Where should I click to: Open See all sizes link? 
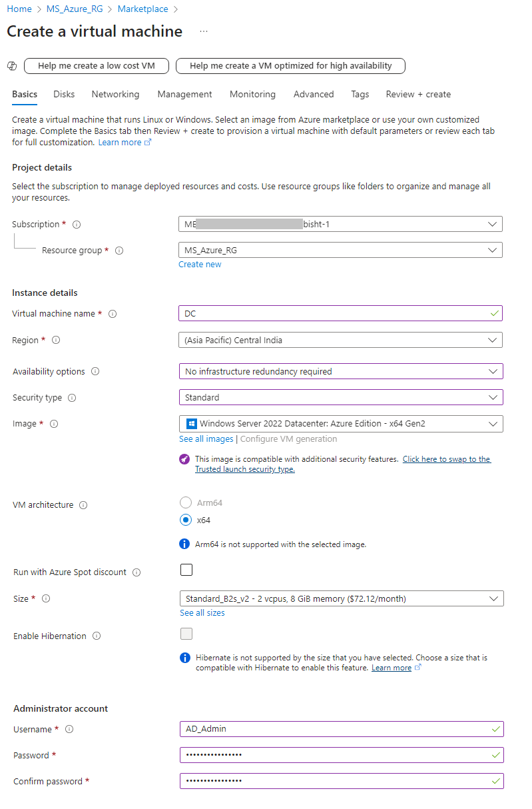coord(202,613)
